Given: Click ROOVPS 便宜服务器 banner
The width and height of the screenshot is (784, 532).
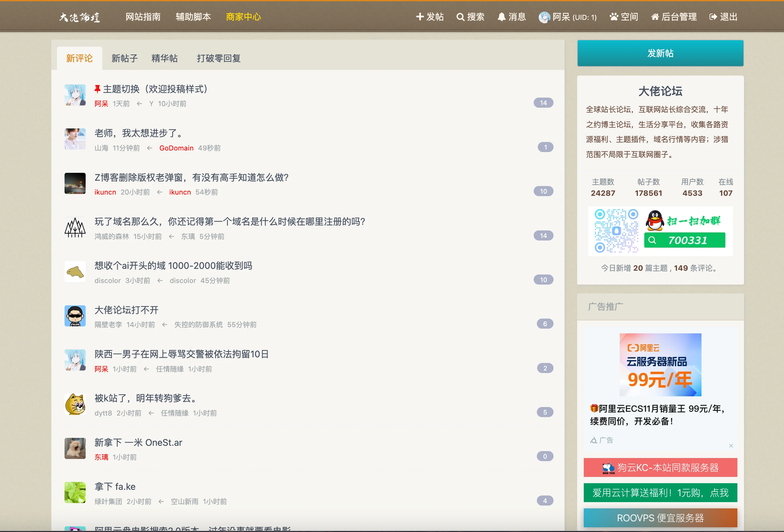Looking at the screenshot, I should (x=660, y=518).
